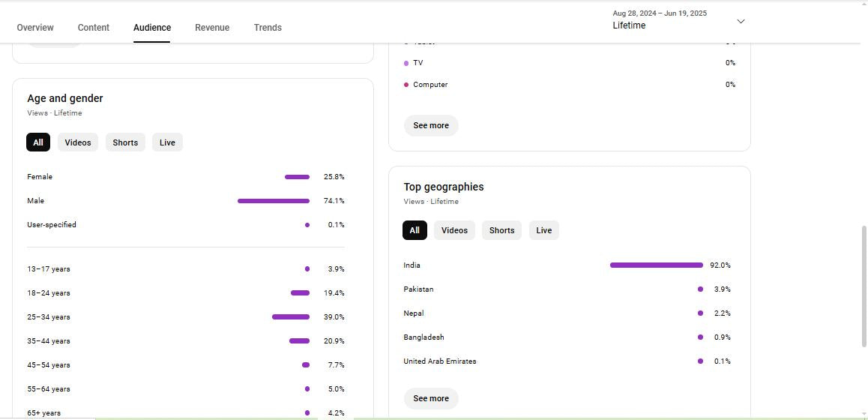Screen dimensions: 868x420
Task: Click the India percentage bar
Action: pos(656,265)
